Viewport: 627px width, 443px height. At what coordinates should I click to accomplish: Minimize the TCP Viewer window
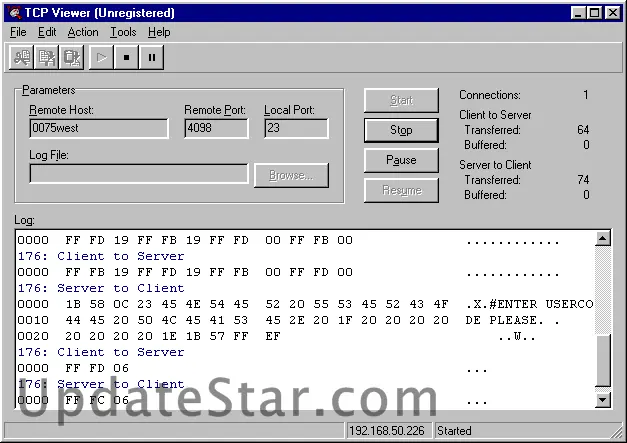tap(578, 13)
